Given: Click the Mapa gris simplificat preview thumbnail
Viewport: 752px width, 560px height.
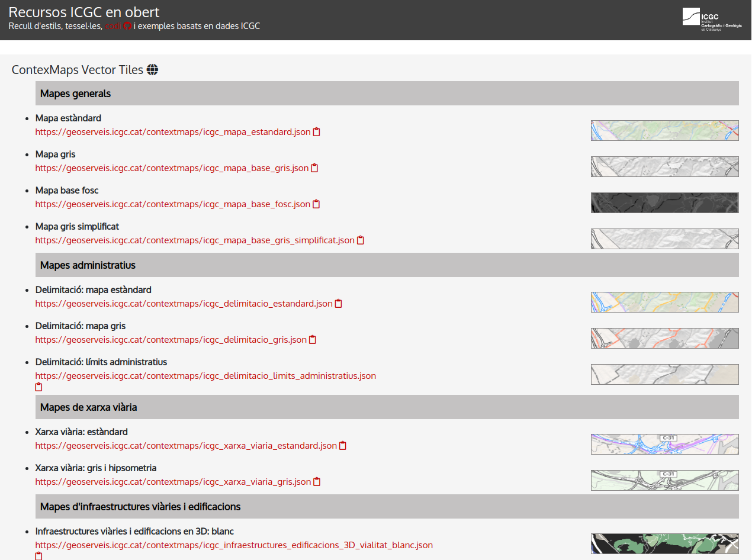Looking at the screenshot, I should pos(665,239).
